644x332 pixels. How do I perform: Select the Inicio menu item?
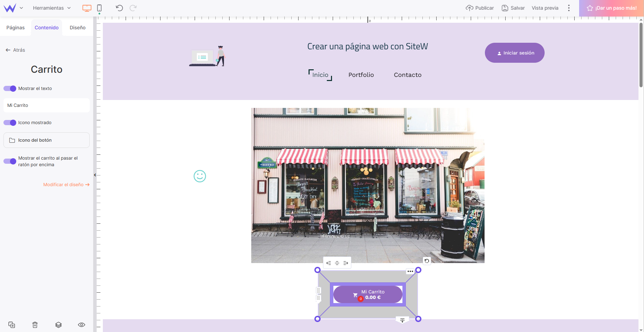[x=320, y=75]
